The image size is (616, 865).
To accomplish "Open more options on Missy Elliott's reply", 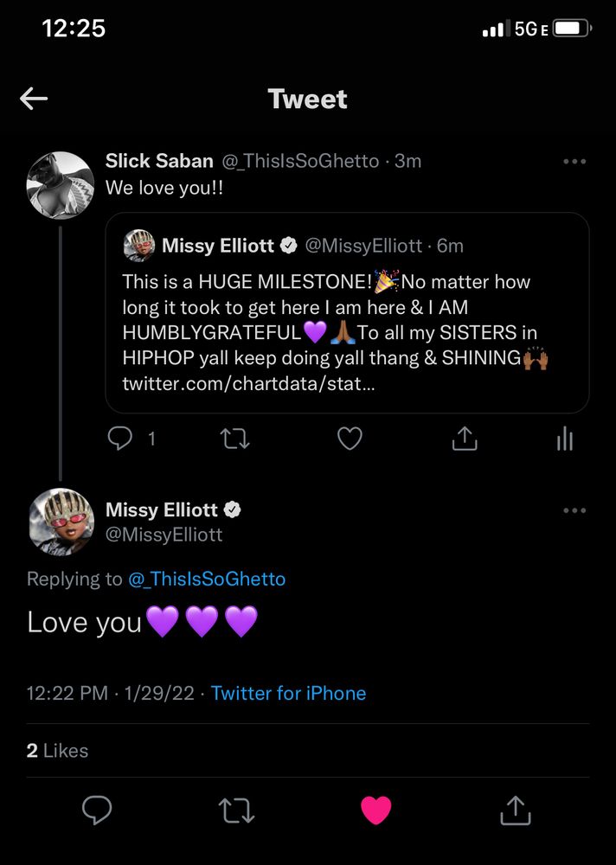I will pyautogui.click(x=574, y=510).
